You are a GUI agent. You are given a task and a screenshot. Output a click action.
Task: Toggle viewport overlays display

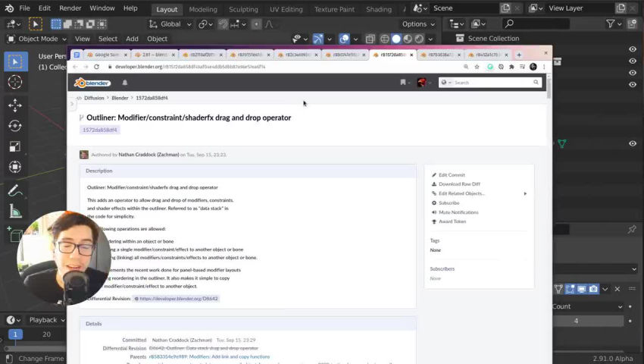click(344, 39)
